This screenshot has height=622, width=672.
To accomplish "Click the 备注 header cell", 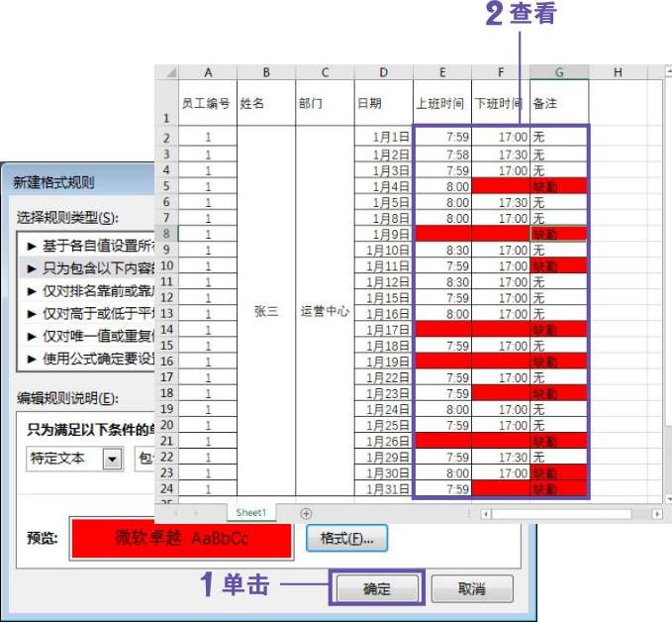I will [x=559, y=103].
